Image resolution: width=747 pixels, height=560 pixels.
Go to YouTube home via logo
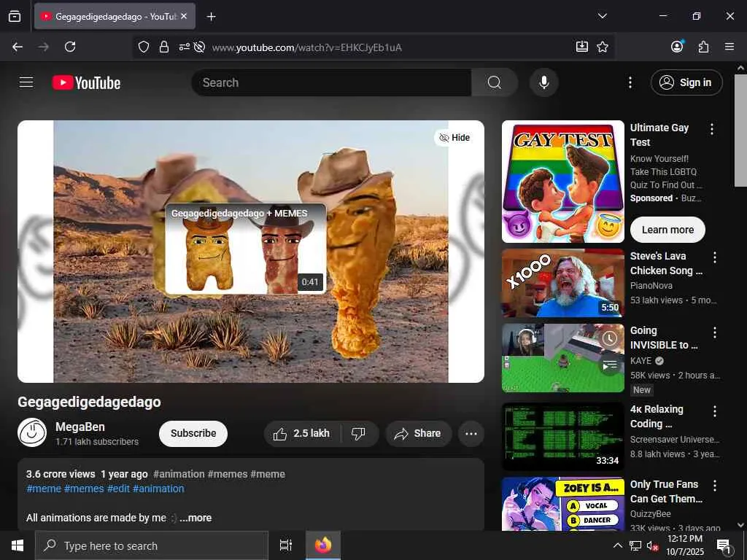pyautogui.click(x=86, y=83)
